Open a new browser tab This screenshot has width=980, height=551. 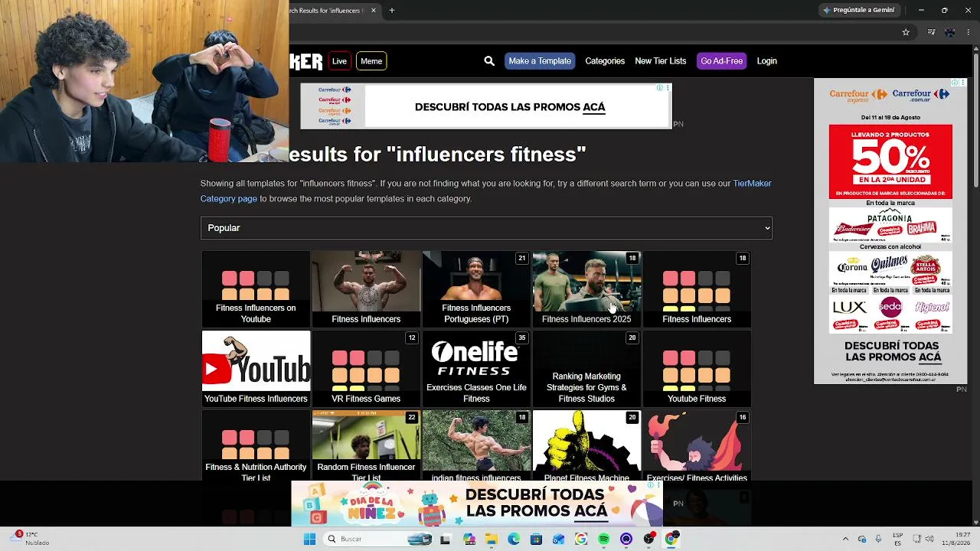click(x=392, y=11)
